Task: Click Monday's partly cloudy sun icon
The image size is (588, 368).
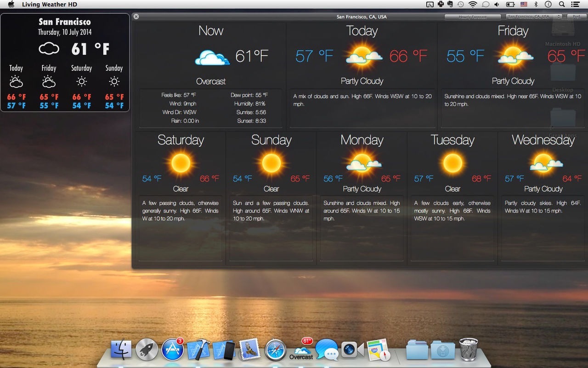Action: 362,162
